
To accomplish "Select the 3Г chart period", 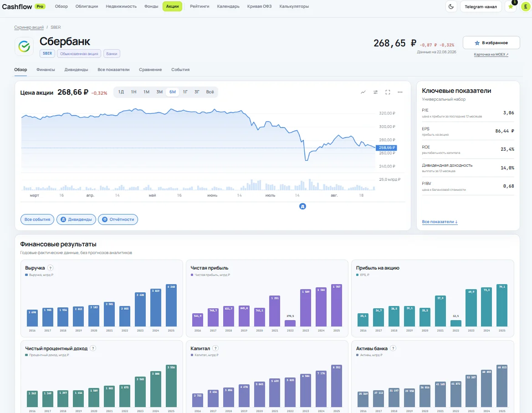I will coord(197,92).
